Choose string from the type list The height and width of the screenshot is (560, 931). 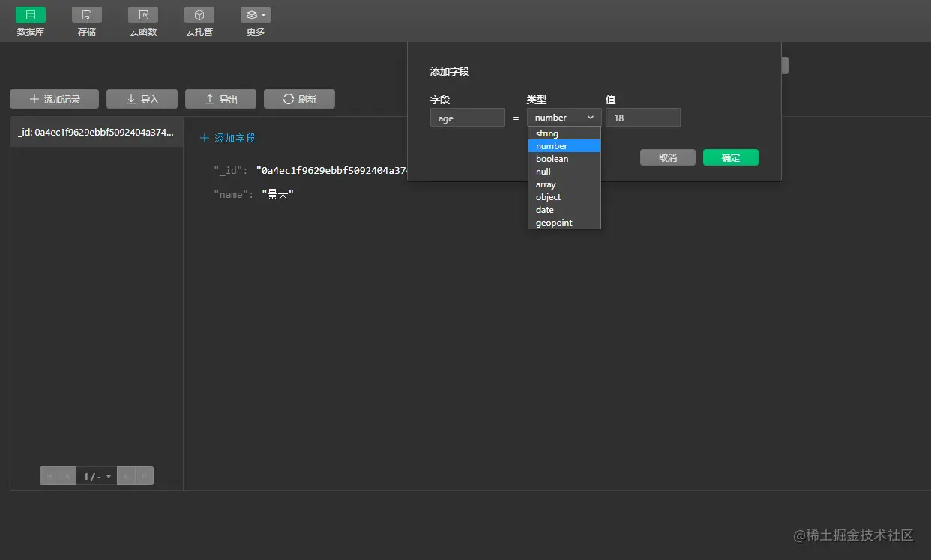(564, 133)
